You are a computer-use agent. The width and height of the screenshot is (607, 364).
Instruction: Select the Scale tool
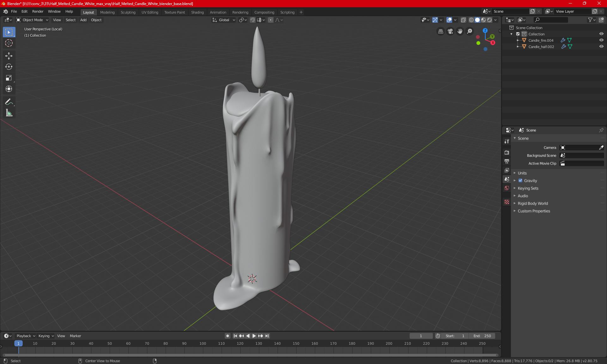(x=9, y=78)
